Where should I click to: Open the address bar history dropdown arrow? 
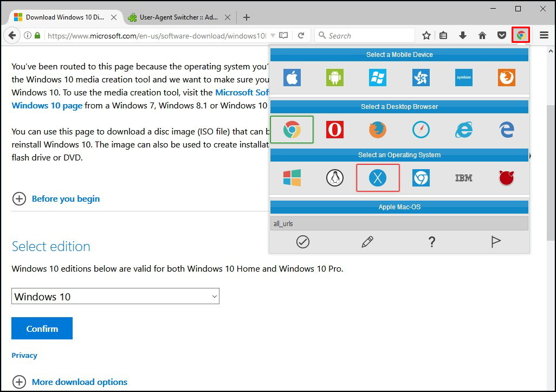(273, 35)
